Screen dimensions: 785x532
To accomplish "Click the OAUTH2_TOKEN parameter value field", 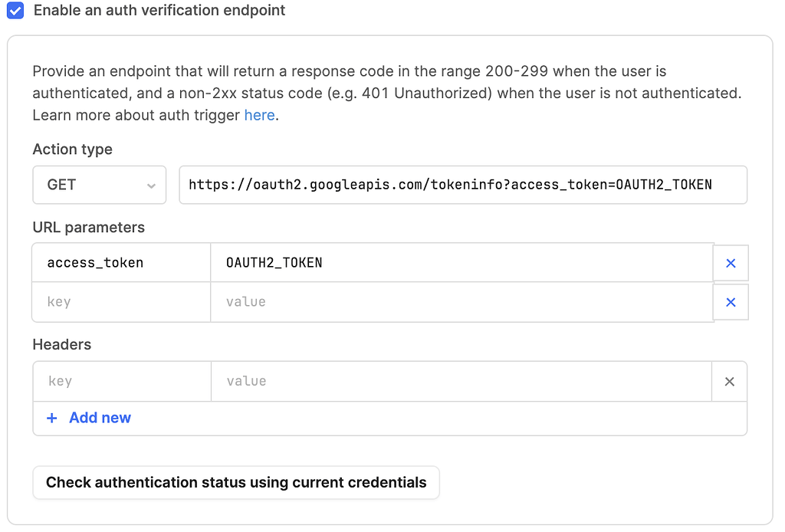I will tap(461, 263).
